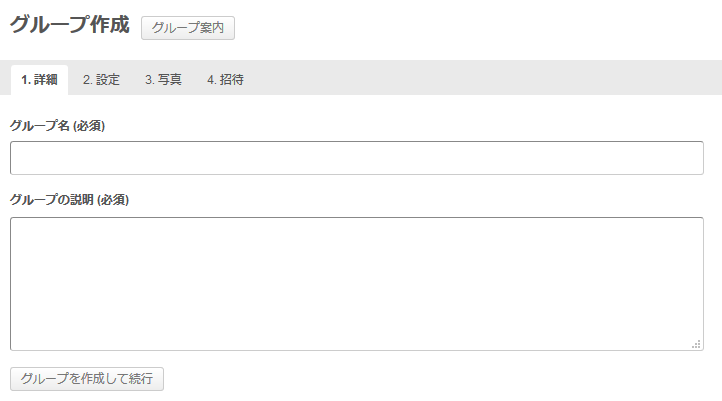The image size is (722, 401).
Task: Switch to the 2. 設定 tab
Action: pos(101,80)
